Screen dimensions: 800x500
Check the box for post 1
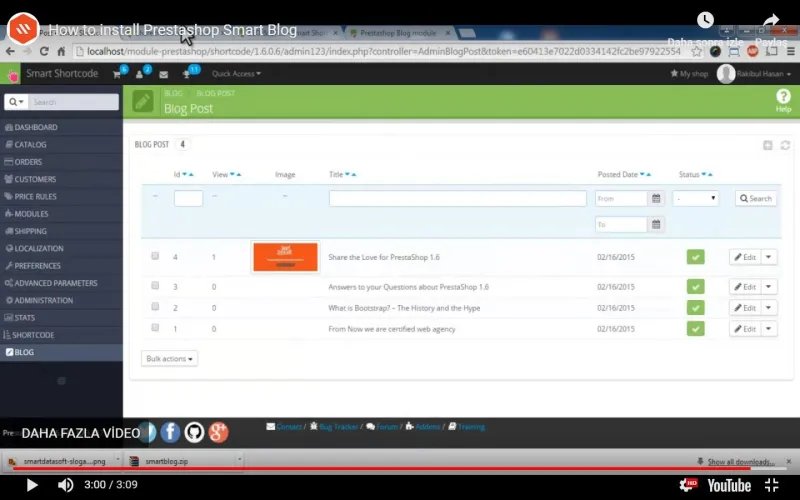pos(155,328)
